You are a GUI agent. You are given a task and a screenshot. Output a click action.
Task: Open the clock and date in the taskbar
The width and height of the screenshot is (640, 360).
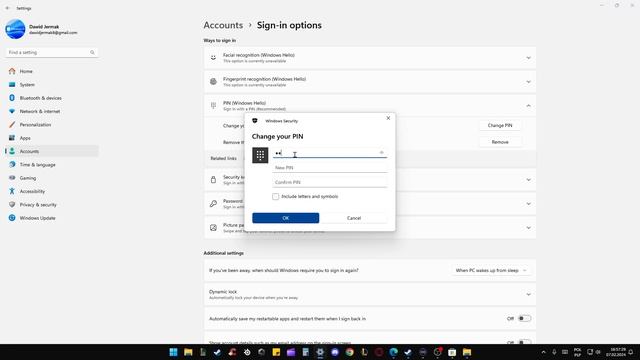click(616, 352)
